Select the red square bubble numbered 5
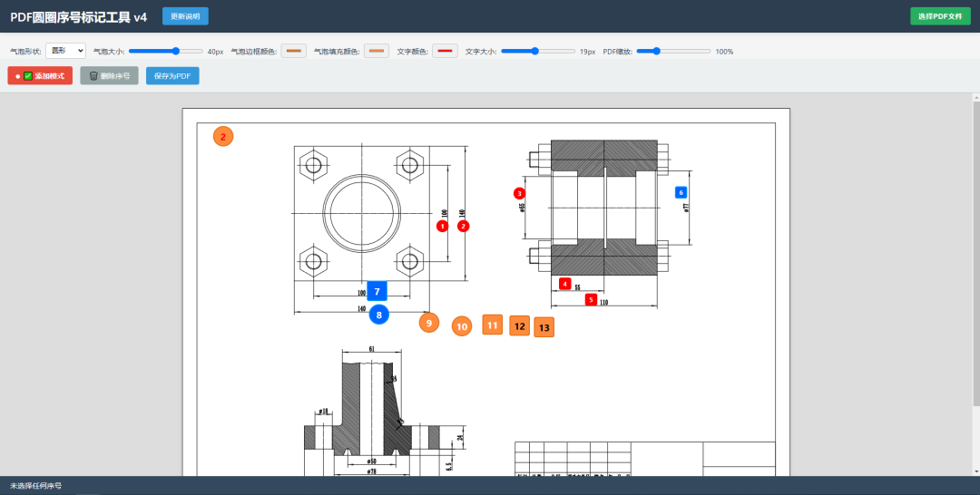Image resolution: width=980 pixels, height=495 pixels. tap(591, 299)
